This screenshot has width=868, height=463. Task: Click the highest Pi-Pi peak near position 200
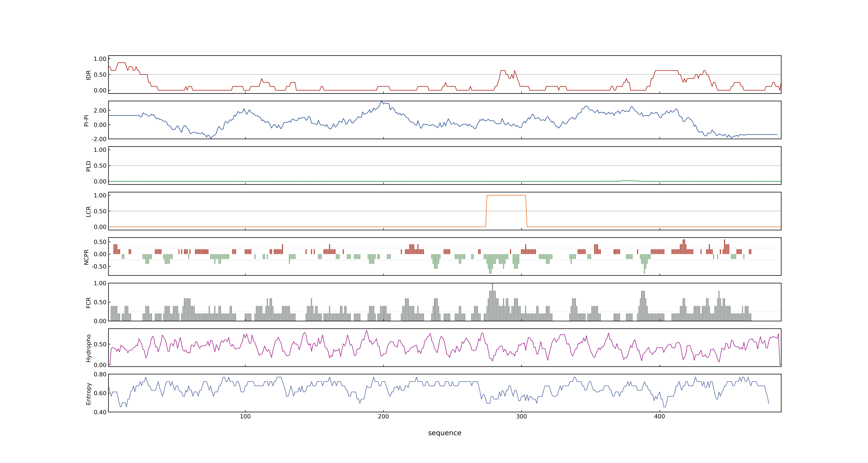(x=382, y=102)
